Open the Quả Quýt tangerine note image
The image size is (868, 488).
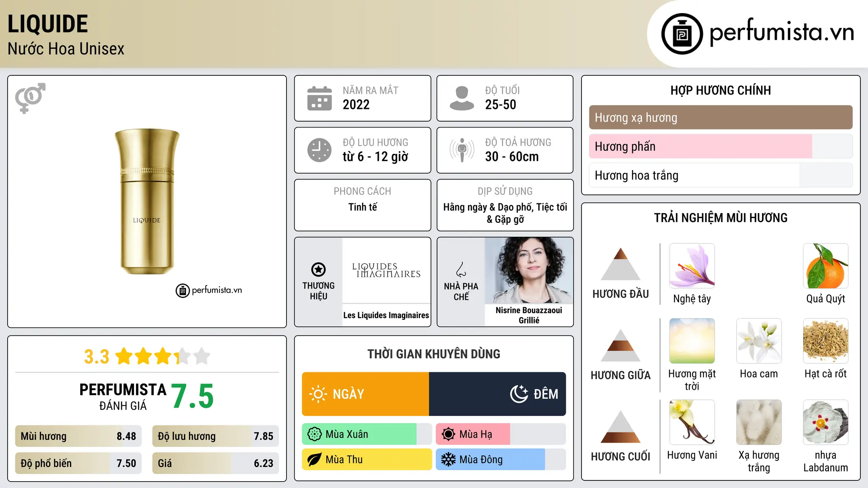click(826, 266)
